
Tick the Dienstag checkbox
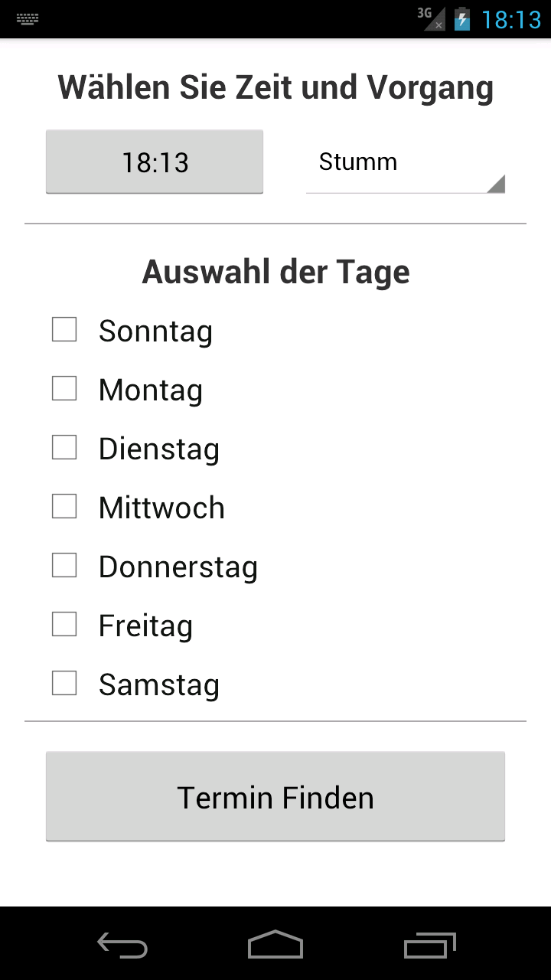pos(64,448)
